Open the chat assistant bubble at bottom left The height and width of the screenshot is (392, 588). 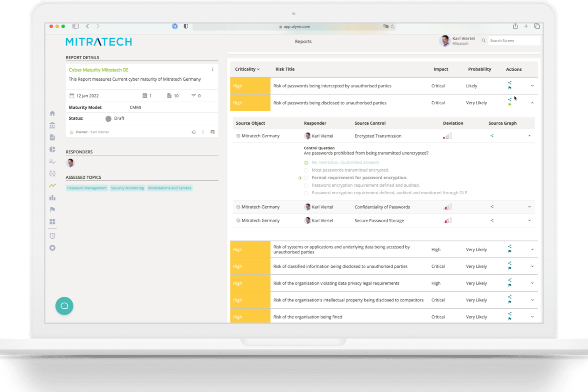point(64,306)
